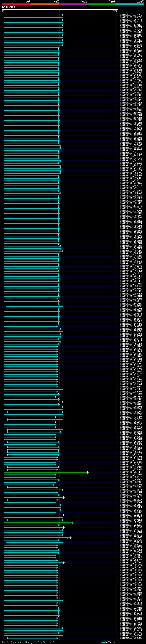Select hit UniRef100_B9RFQ1
Image resolution: width=146 pixels, height=644 pixels.
pos(131,113)
